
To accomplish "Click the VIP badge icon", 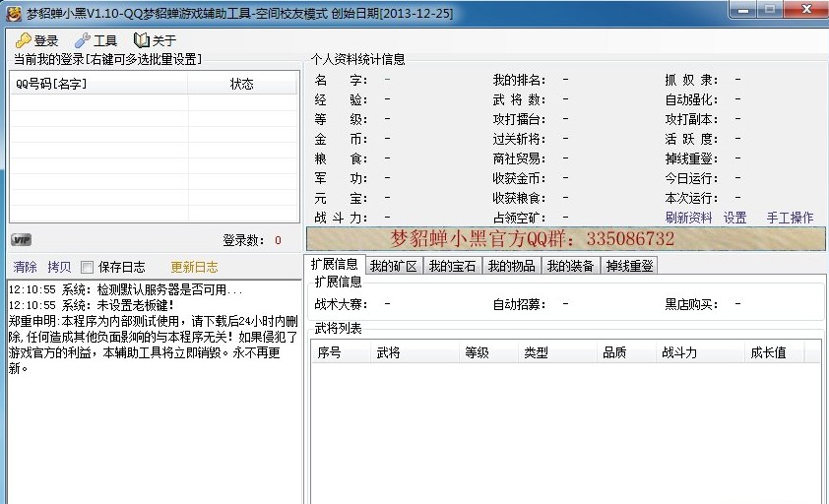I will pos(21,240).
